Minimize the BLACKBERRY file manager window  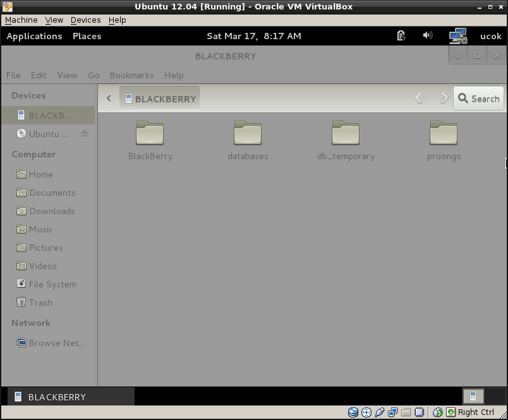point(458,56)
